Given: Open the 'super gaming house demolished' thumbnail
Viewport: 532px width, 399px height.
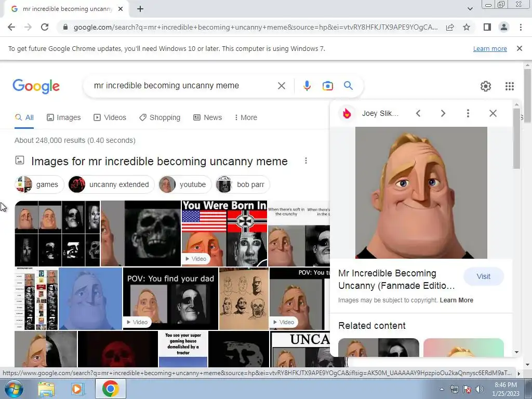Looking at the screenshot, I should click(x=183, y=349).
